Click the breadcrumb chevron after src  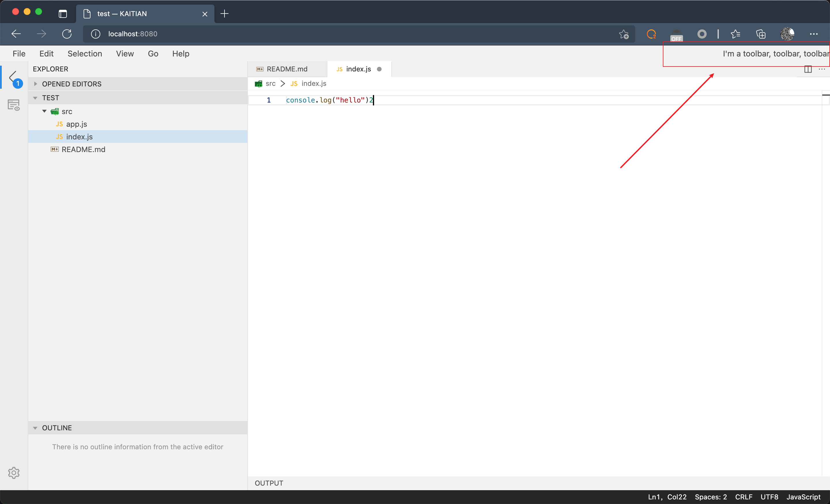[283, 84]
